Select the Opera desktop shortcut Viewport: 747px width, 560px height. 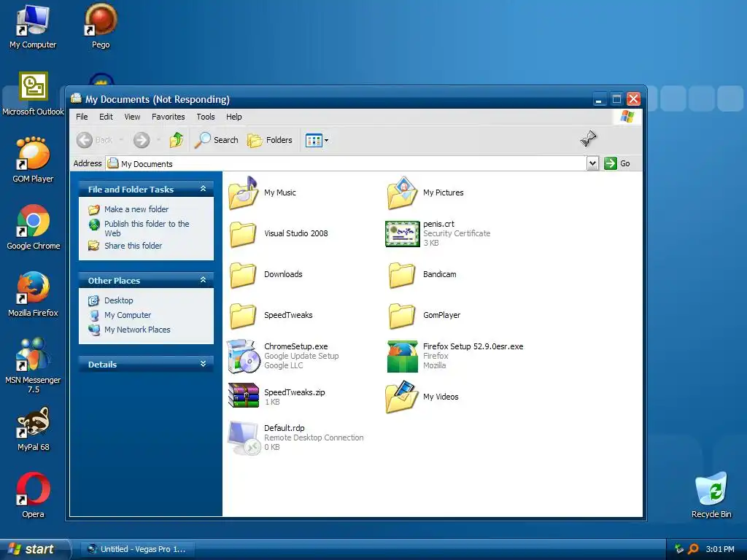33,496
